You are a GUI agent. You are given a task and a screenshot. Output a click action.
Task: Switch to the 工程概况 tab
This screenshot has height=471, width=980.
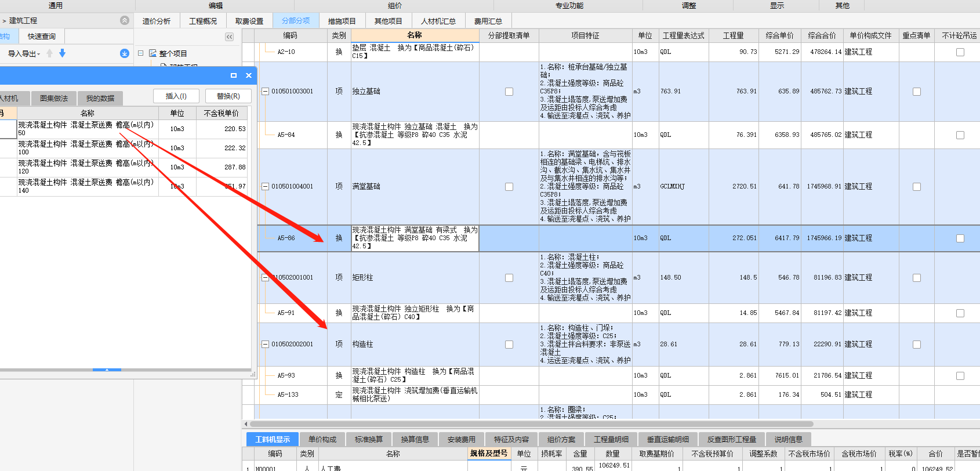click(x=203, y=21)
